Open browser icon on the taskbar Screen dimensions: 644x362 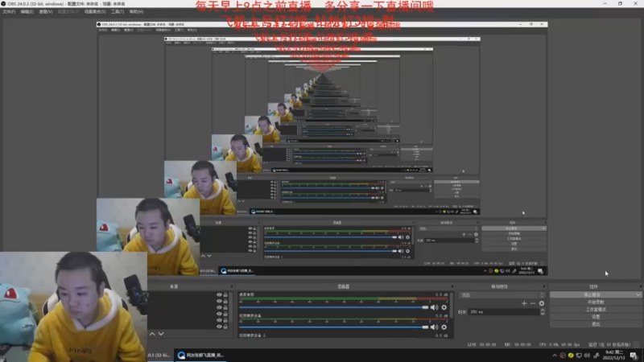pos(181,355)
